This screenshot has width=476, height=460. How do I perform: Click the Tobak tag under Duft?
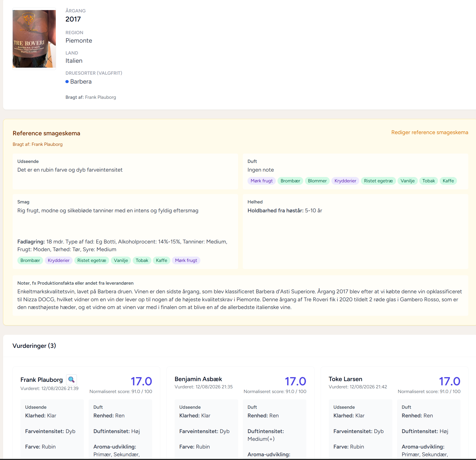[x=428, y=181]
